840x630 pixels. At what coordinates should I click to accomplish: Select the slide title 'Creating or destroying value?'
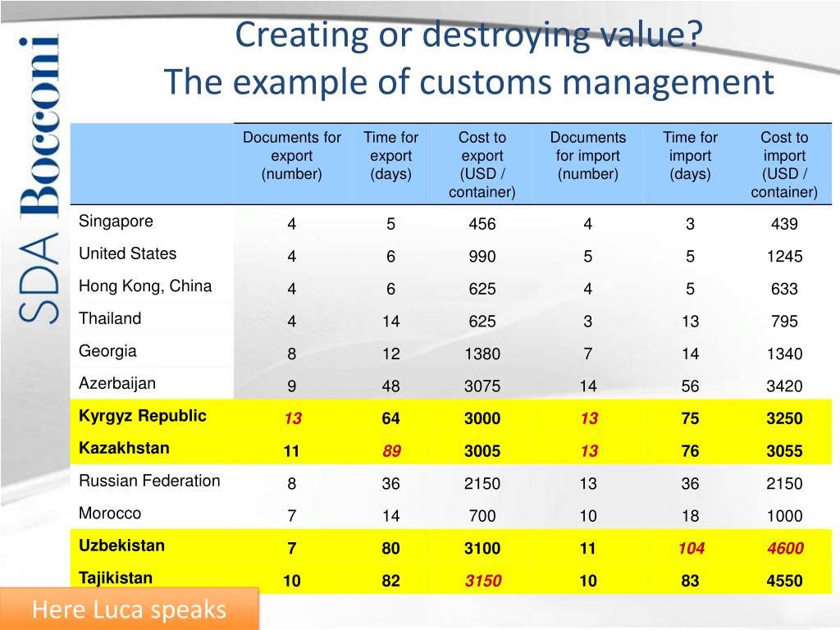coord(468,34)
